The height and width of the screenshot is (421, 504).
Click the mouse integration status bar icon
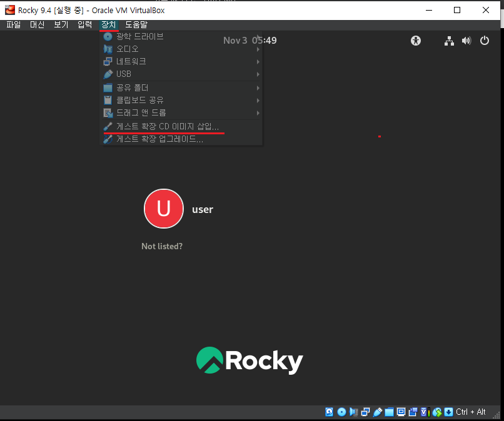click(x=437, y=412)
